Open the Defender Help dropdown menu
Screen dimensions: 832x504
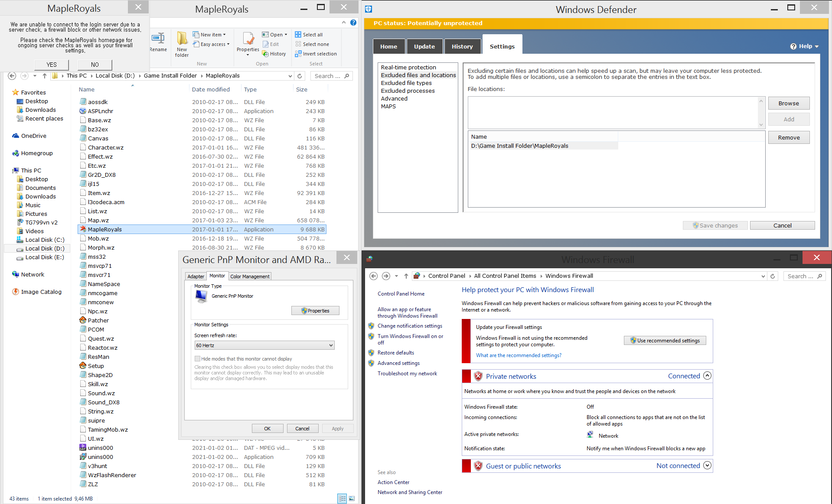pos(805,46)
